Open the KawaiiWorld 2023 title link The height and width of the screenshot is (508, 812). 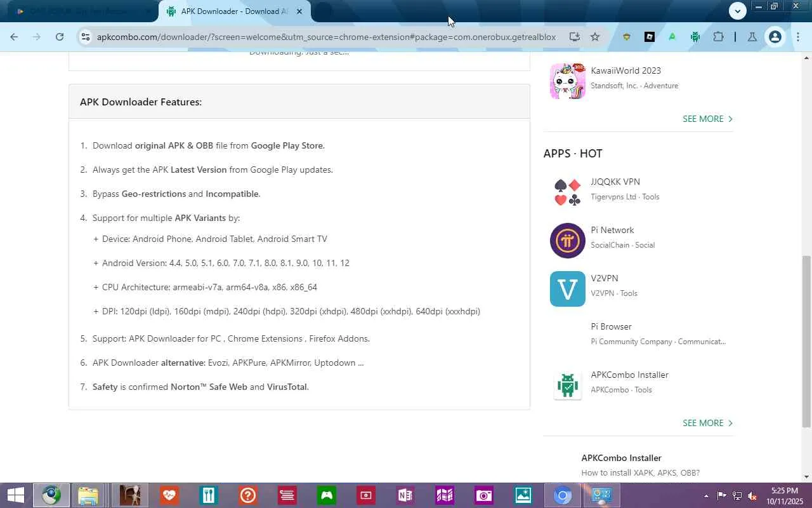[625, 70]
